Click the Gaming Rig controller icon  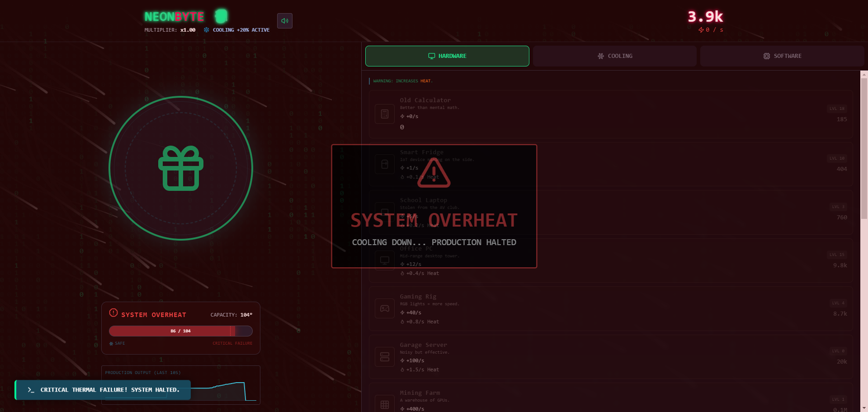click(x=385, y=308)
